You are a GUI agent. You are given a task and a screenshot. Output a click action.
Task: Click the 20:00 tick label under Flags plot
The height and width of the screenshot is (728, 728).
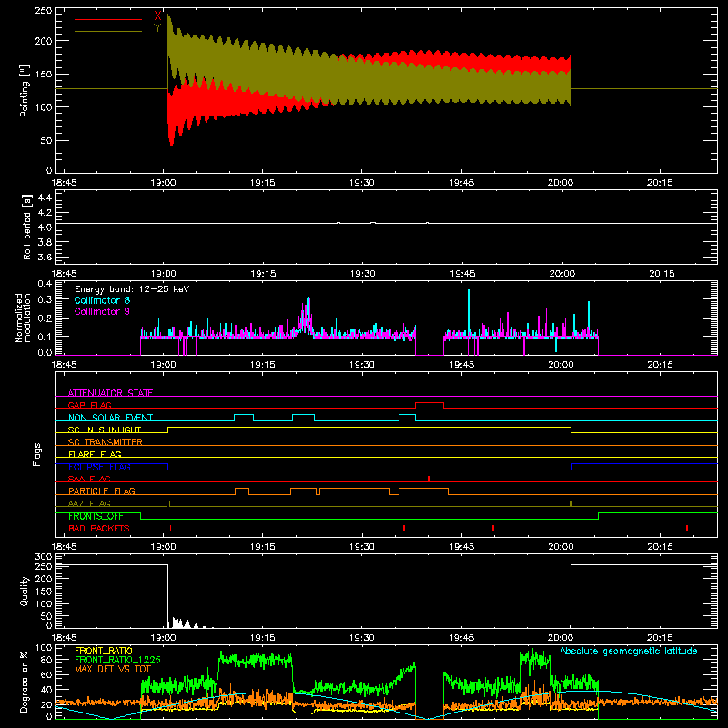(x=561, y=547)
